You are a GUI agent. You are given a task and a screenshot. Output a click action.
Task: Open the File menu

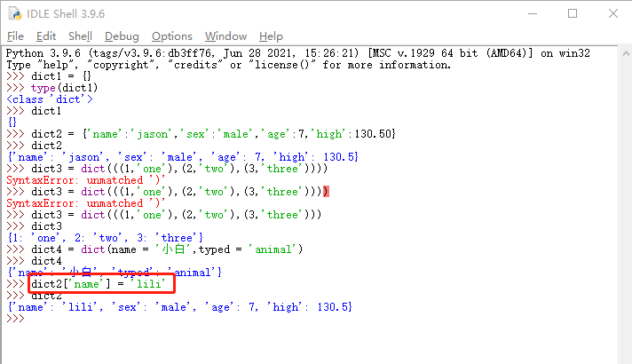coord(15,36)
